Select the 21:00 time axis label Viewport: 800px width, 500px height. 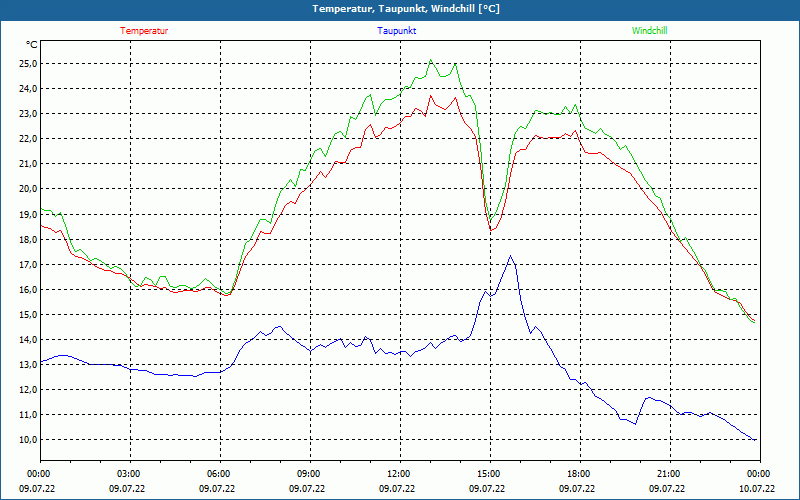pyautogui.click(x=668, y=474)
